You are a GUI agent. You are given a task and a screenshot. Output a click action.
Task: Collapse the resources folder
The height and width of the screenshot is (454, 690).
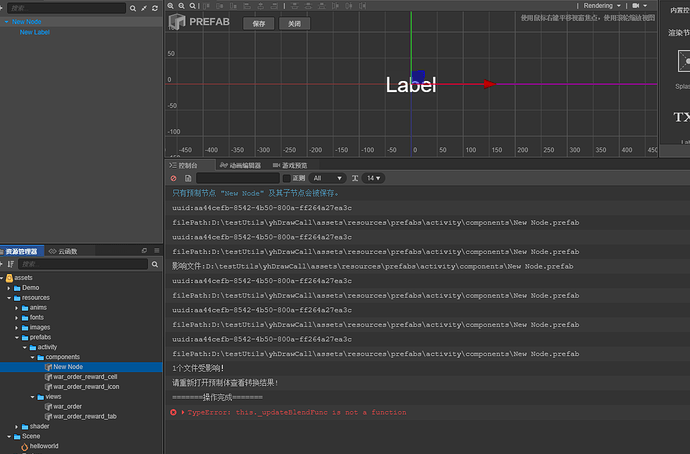9,298
